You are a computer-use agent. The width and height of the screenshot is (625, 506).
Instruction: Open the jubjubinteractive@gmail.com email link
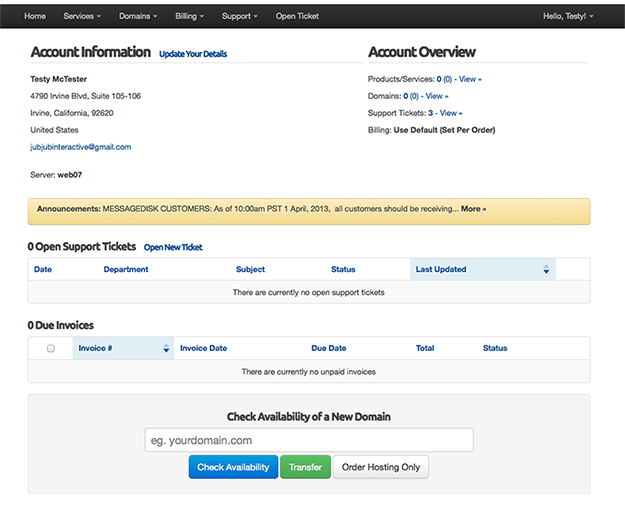[x=81, y=147]
